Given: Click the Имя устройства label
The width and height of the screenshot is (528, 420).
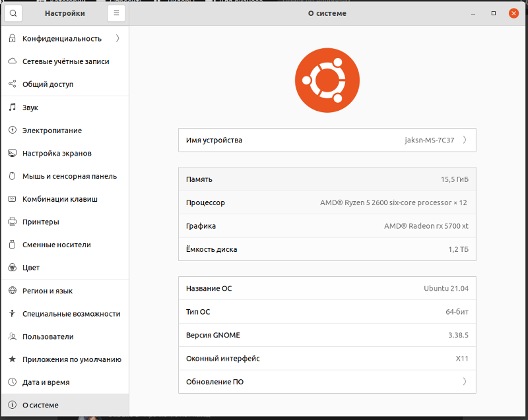Looking at the screenshot, I should tap(214, 140).
